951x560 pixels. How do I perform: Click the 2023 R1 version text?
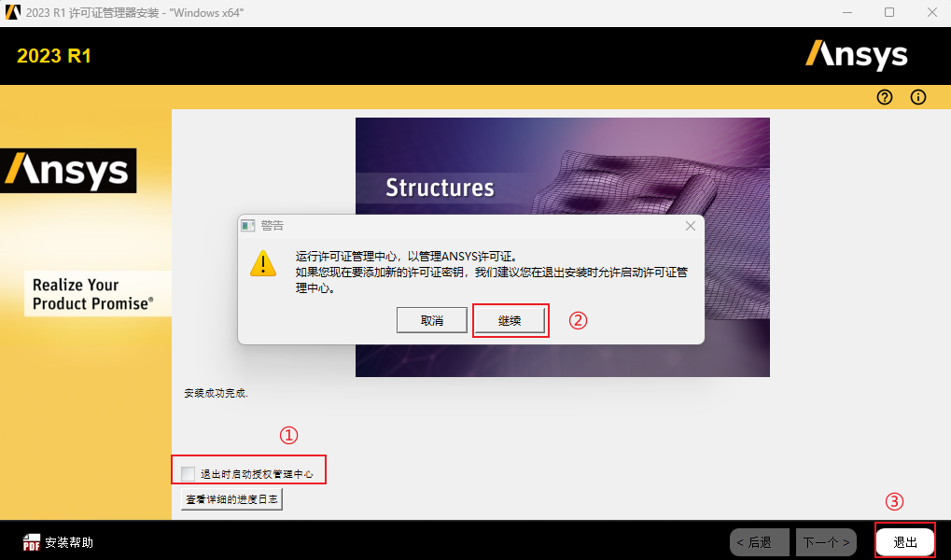pos(54,56)
